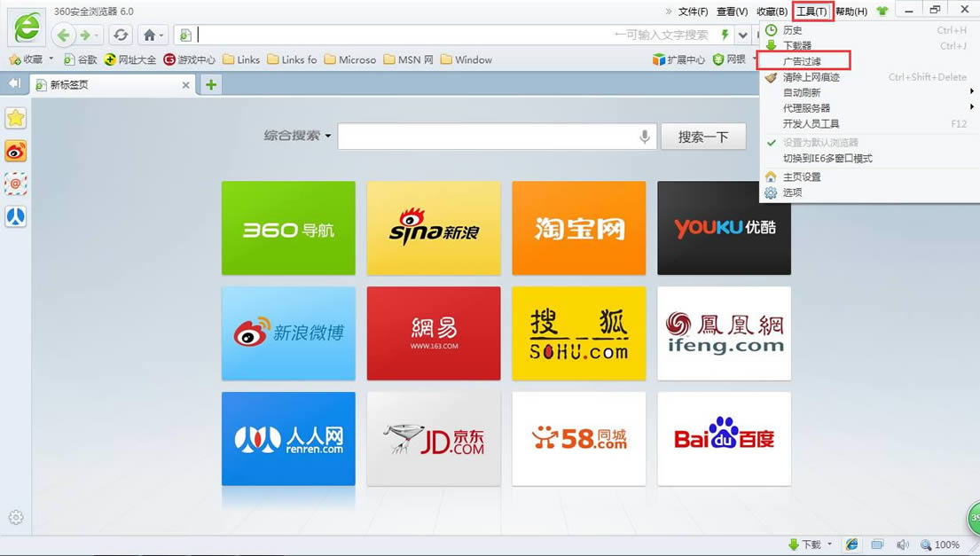Go back with the green back arrow

63,35
